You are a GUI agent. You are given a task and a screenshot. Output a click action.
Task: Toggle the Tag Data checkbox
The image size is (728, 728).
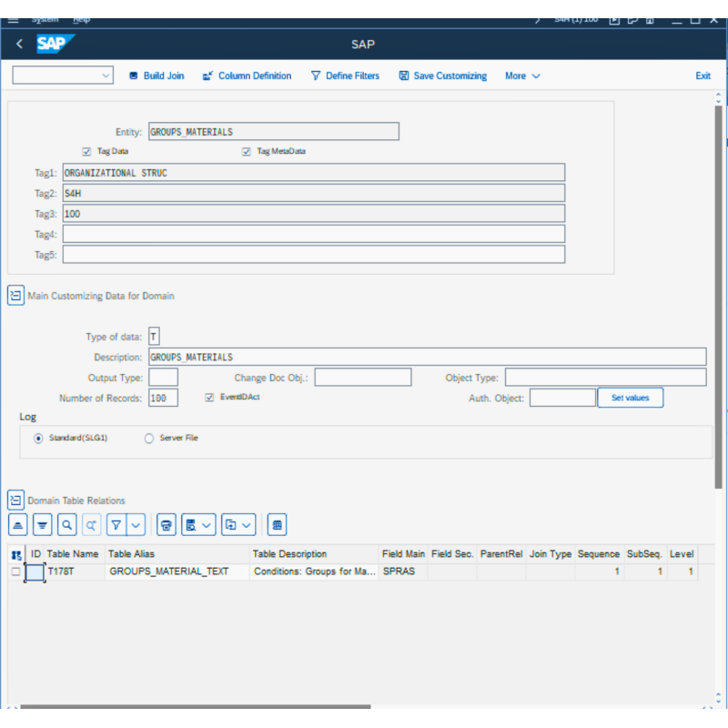87,152
